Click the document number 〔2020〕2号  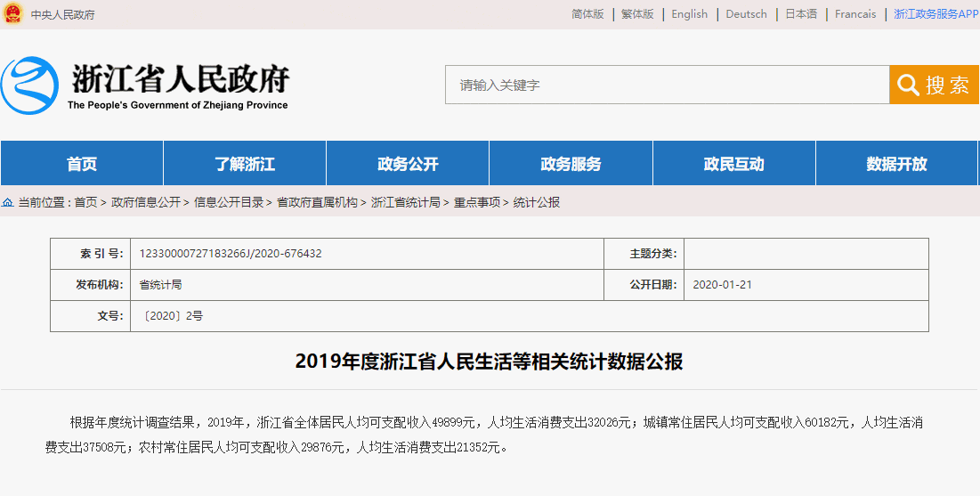tap(171, 316)
